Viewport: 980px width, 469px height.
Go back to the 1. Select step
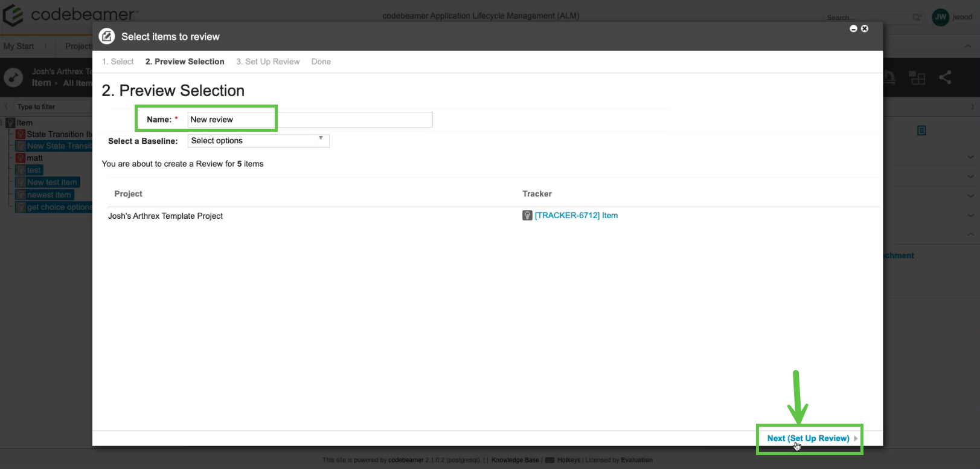[118, 62]
